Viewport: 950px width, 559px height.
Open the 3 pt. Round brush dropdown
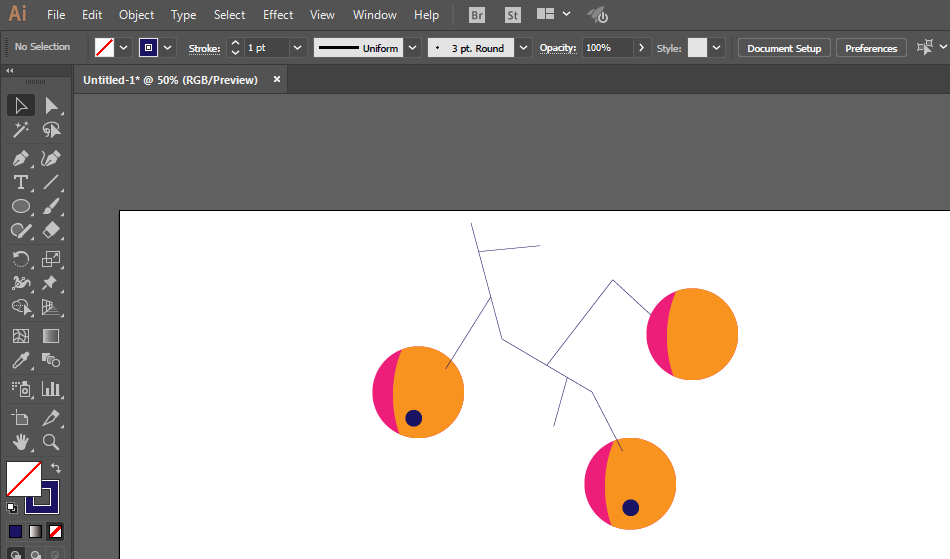(523, 48)
